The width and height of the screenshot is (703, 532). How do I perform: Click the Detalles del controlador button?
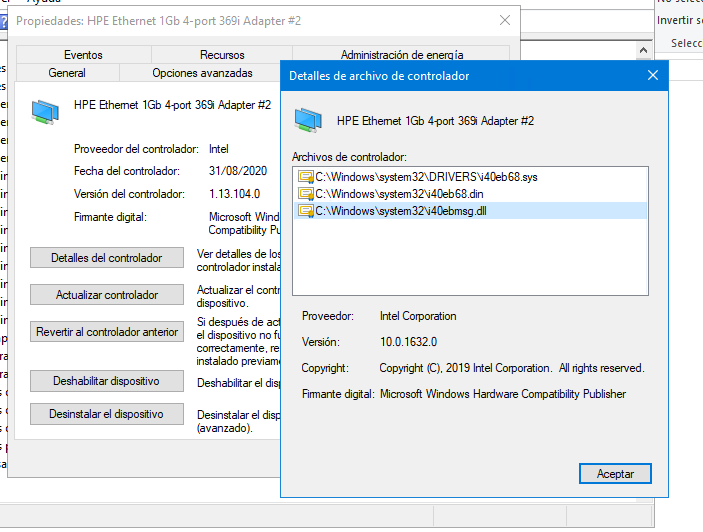pyautogui.click(x=107, y=258)
